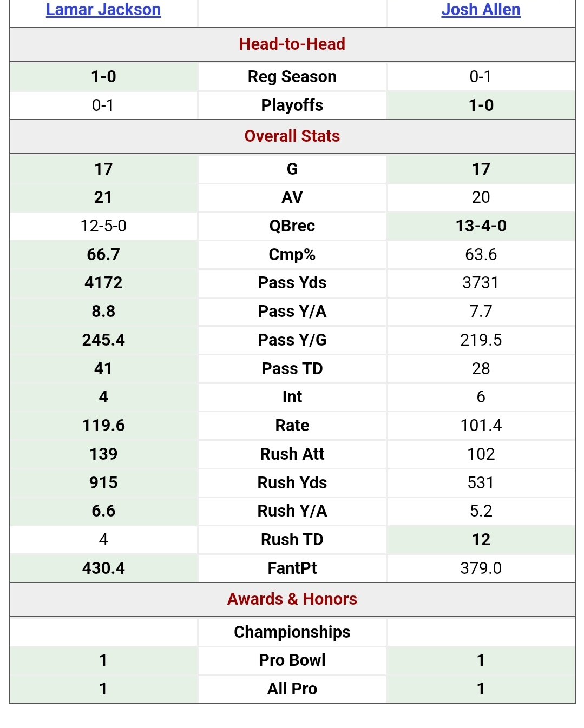The image size is (584, 728).
Task: Click the Cmp% stat label
Action: point(292,254)
